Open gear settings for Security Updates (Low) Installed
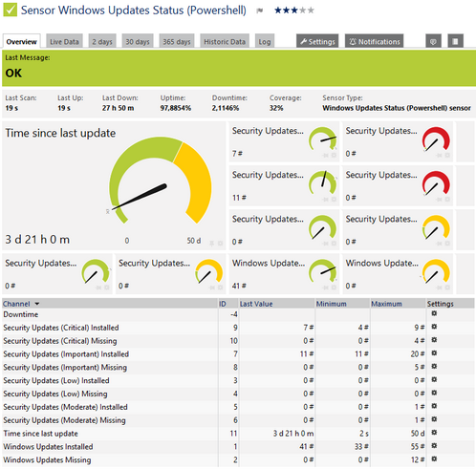Screen dimensions: 476x469 [434, 379]
